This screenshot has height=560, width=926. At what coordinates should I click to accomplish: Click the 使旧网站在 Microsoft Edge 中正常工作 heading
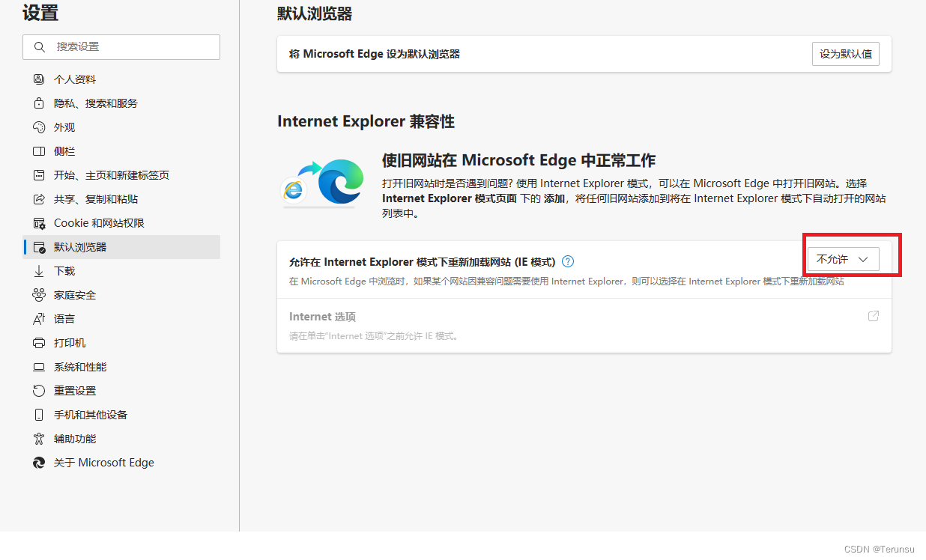pos(518,160)
